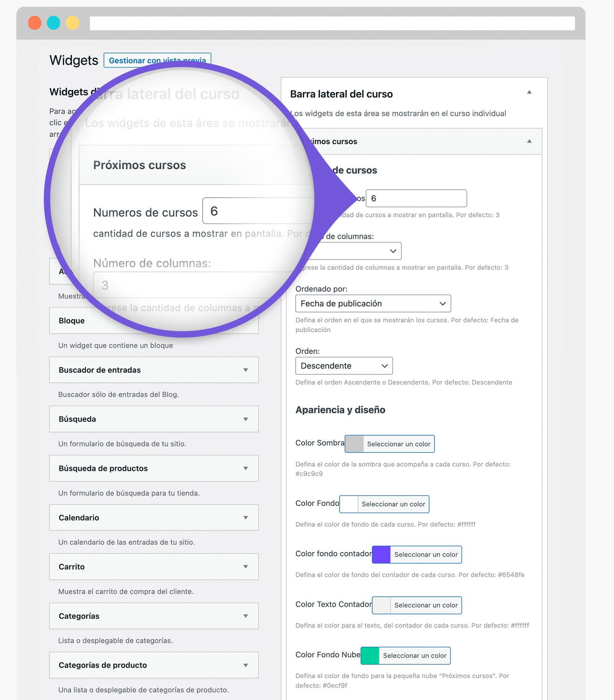Open the Número de columnas dropdown

coord(361,251)
